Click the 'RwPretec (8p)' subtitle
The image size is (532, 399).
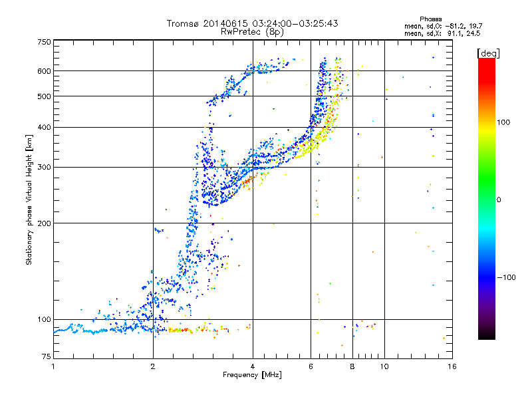[252, 32]
